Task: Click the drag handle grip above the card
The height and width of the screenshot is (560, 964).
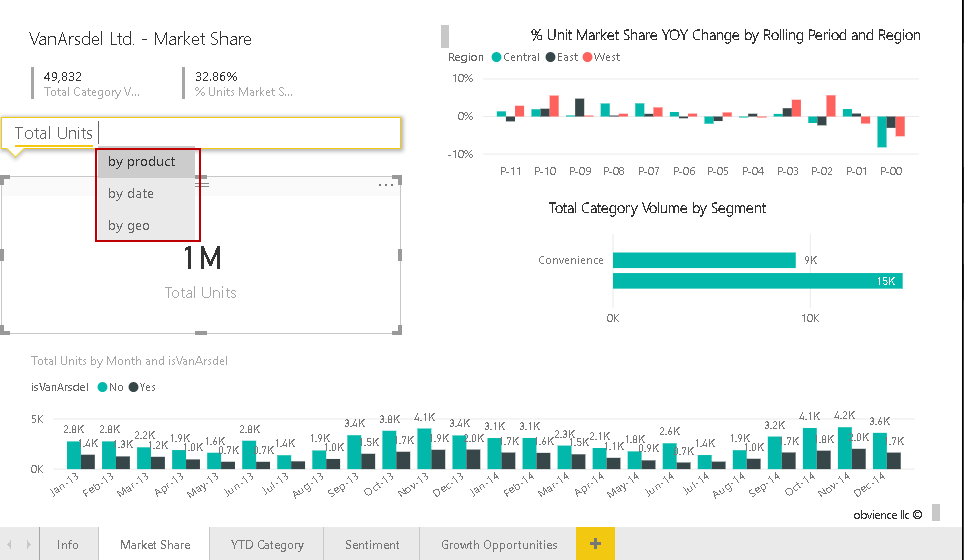Action: (x=201, y=185)
